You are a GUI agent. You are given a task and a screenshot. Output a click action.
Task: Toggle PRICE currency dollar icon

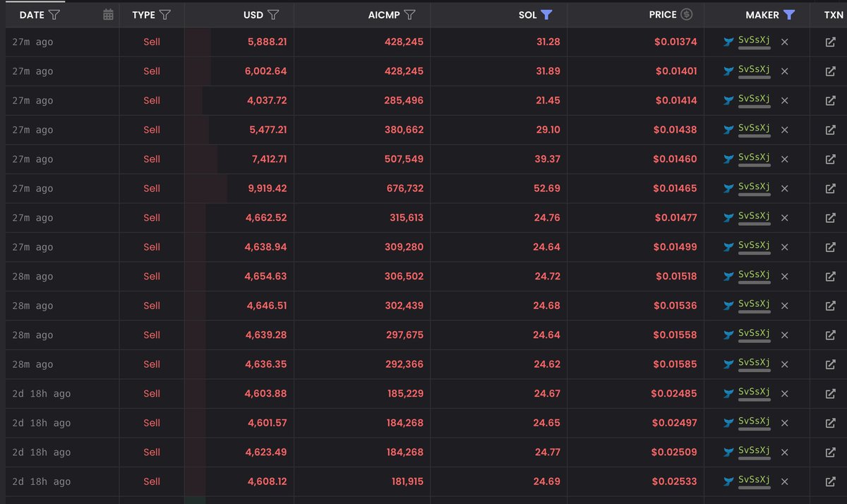click(687, 14)
